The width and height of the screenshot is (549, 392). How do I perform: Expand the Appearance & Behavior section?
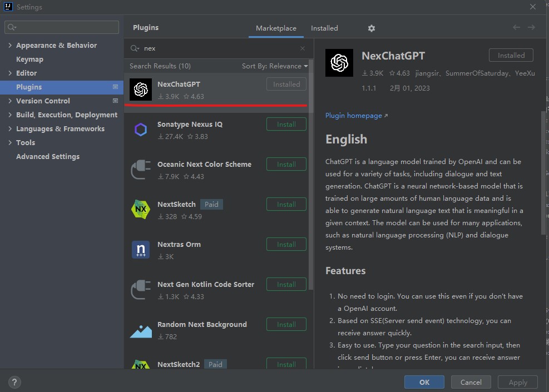coord(10,46)
